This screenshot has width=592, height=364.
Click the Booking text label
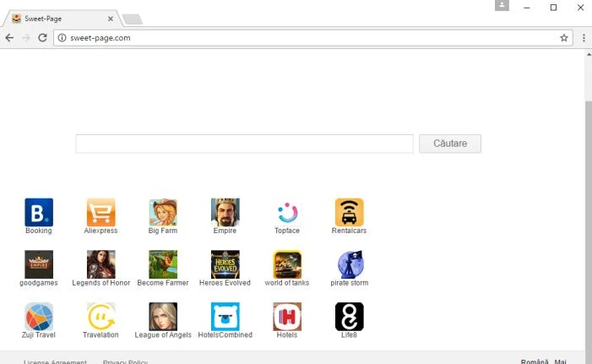[x=39, y=231]
